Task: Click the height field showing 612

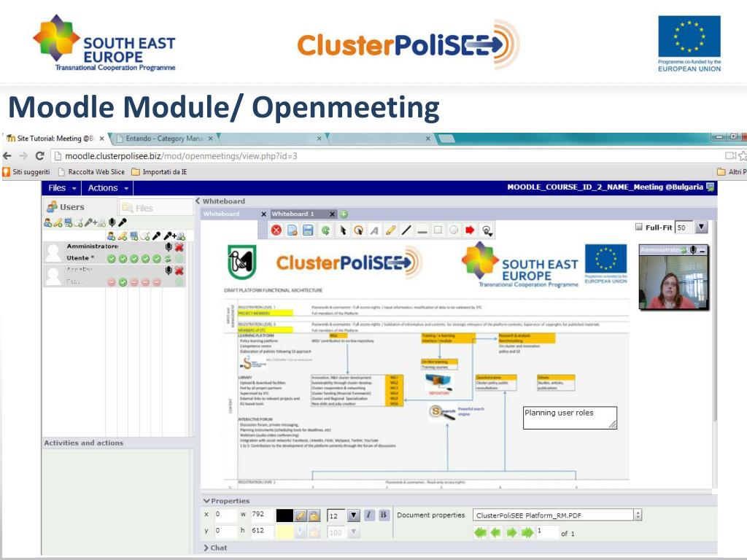Action: [262, 531]
